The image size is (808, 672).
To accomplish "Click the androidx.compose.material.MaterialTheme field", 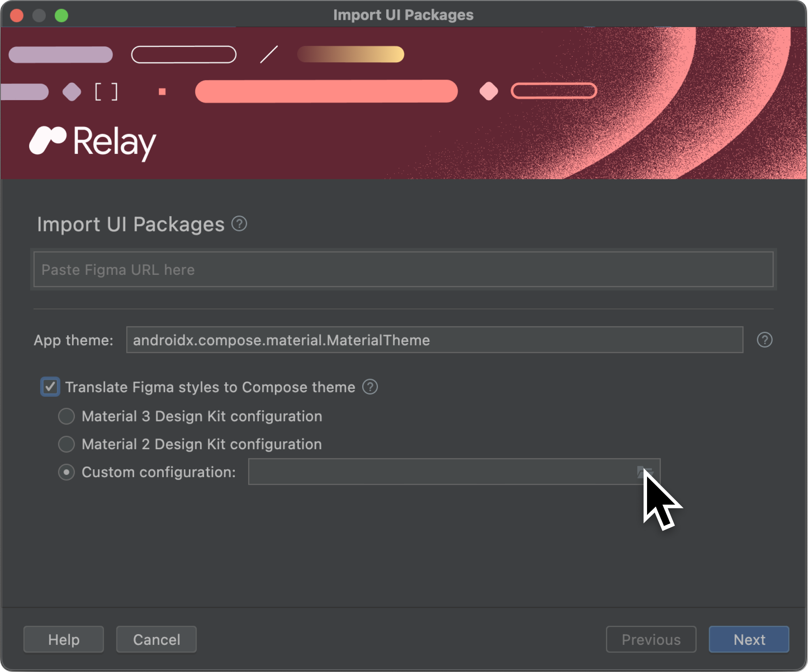I will [434, 341].
